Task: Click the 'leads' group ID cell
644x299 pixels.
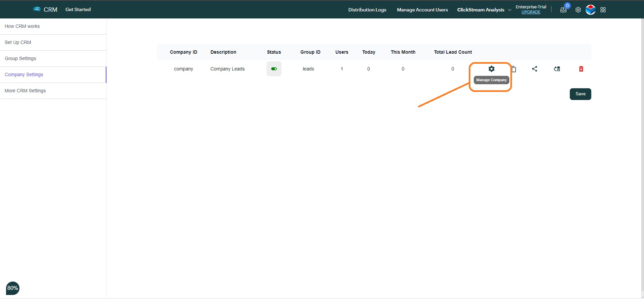Action: point(308,69)
